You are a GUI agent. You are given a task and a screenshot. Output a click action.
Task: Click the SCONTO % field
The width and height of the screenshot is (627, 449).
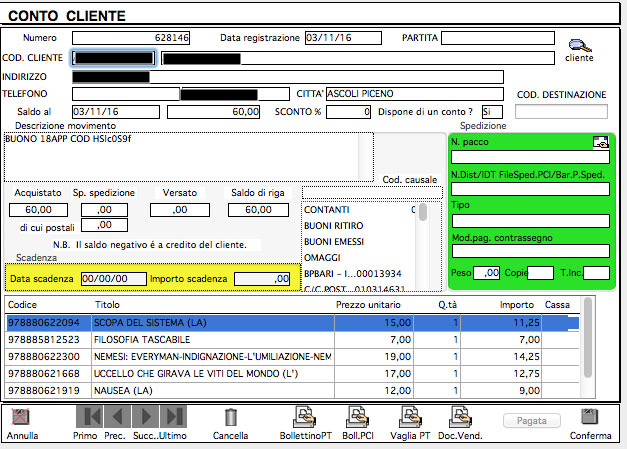coord(348,112)
